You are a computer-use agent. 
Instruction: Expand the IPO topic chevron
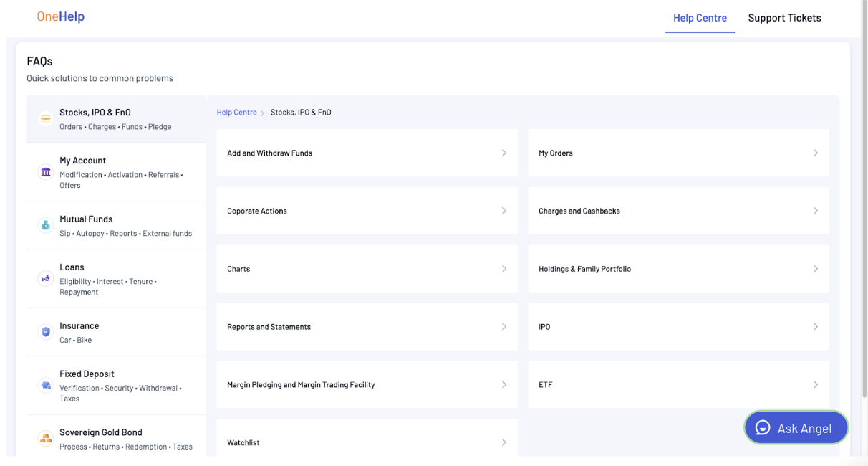tap(815, 326)
